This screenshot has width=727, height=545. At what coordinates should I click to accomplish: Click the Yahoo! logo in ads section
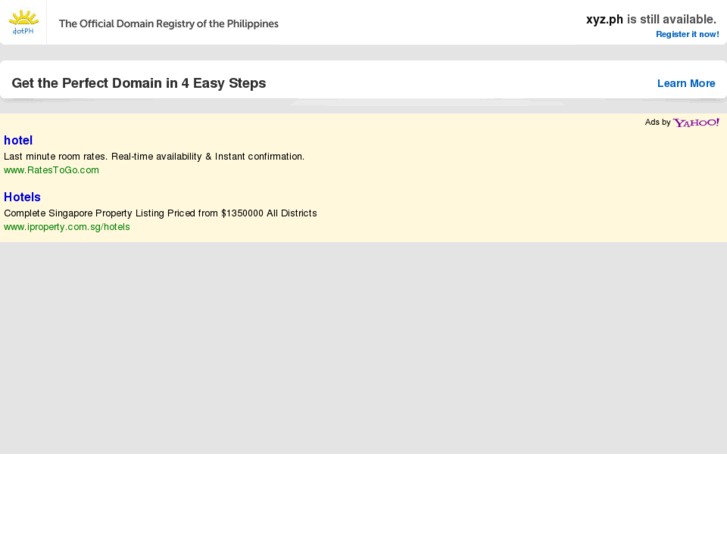click(x=696, y=122)
